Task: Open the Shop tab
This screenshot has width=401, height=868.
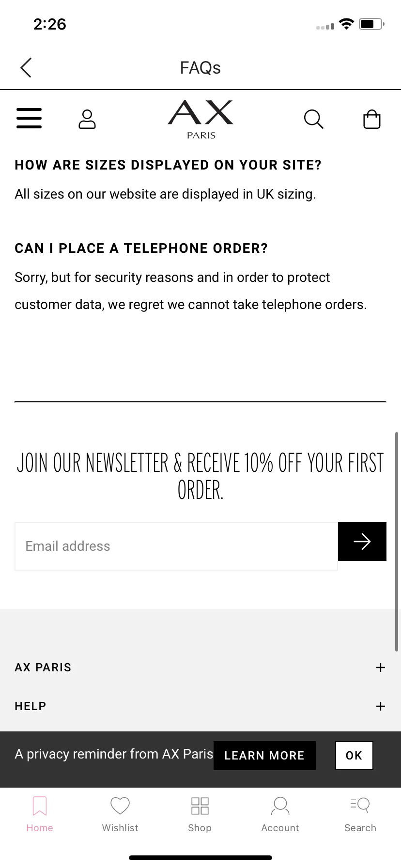Action: pos(200,814)
